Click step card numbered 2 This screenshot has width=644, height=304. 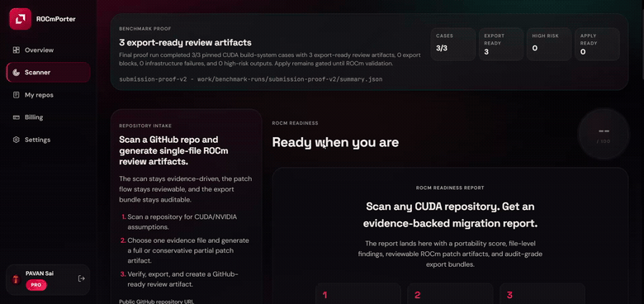pos(450,294)
